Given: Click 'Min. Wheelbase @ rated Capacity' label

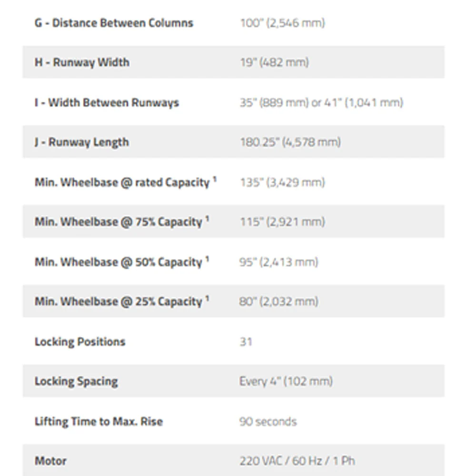Looking at the screenshot, I should coord(122,182).
